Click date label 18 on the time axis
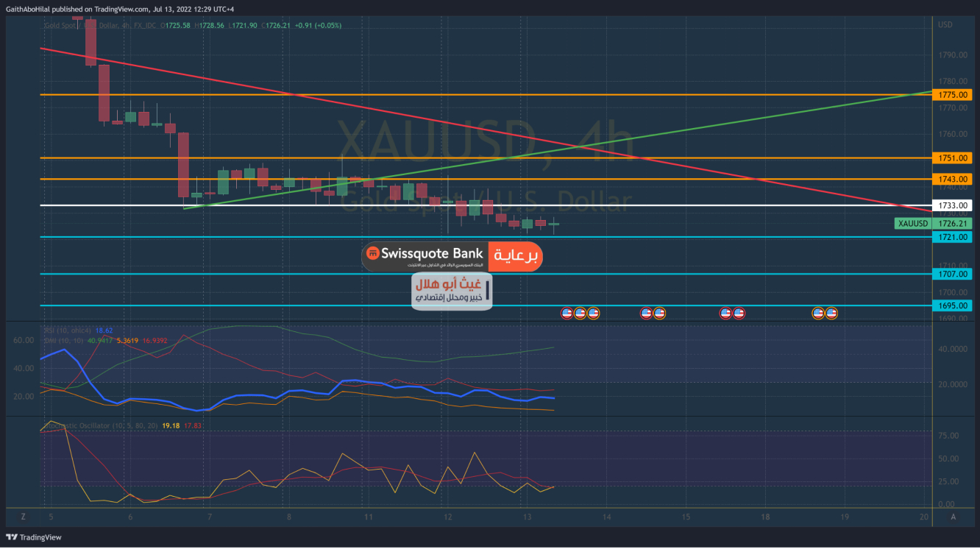The height and width of the screenshot is (552, 980). pos(765,517)
